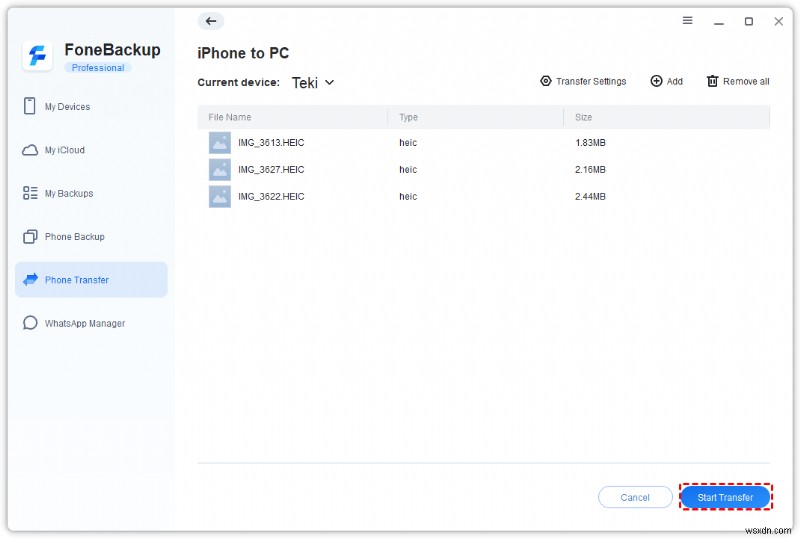Select file name IMG_3627.HEIC
Screen dimensions: 800x538
271,169
